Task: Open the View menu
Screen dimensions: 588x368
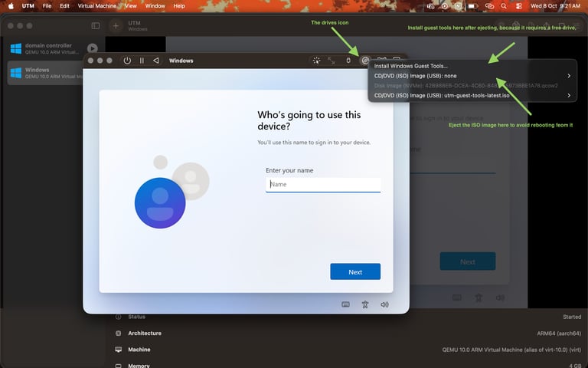Action: pyautogui.click(x=130, y=6)
